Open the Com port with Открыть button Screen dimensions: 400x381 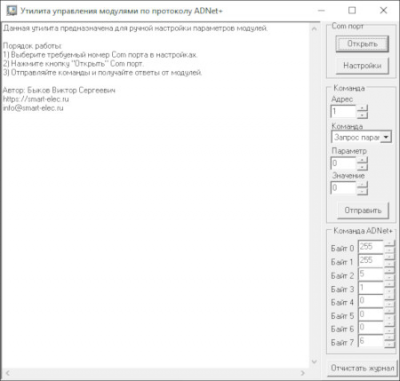[x=362, y=44]
